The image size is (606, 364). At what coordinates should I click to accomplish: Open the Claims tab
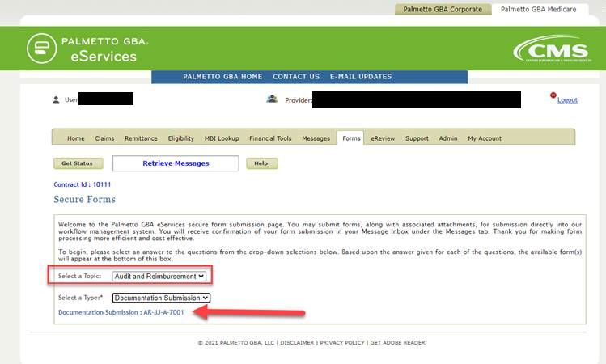(x=104, y=138)
